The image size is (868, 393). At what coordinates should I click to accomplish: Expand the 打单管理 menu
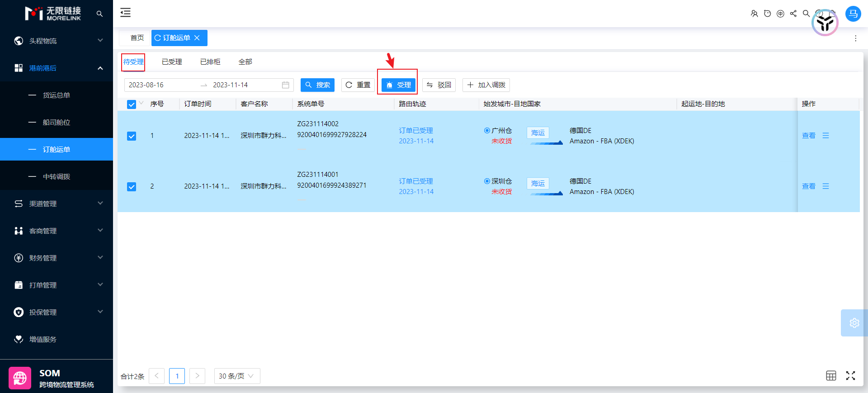[57, 285]
